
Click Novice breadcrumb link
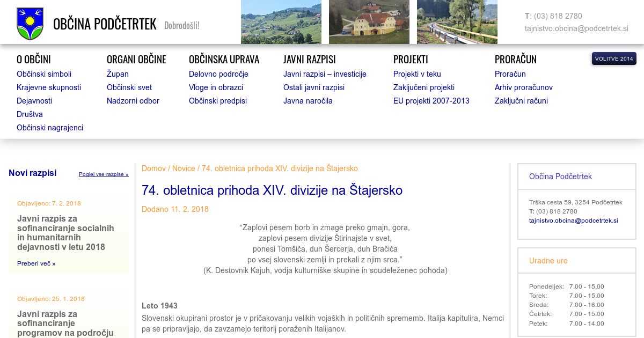[x=184, y=168]
